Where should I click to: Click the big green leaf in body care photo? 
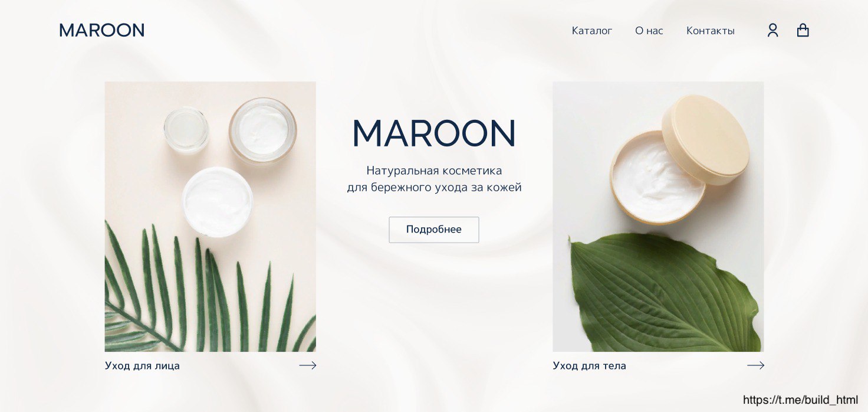(665, 292)
